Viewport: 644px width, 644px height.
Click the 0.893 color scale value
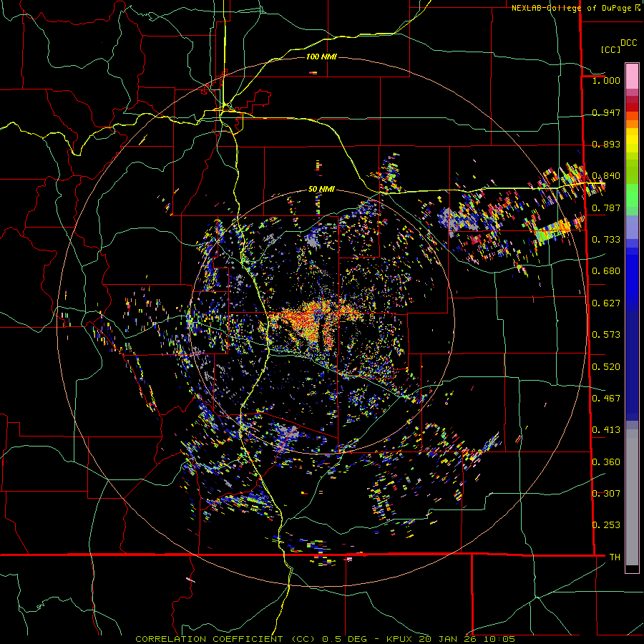pyautogui.click(x=606, y=144)
